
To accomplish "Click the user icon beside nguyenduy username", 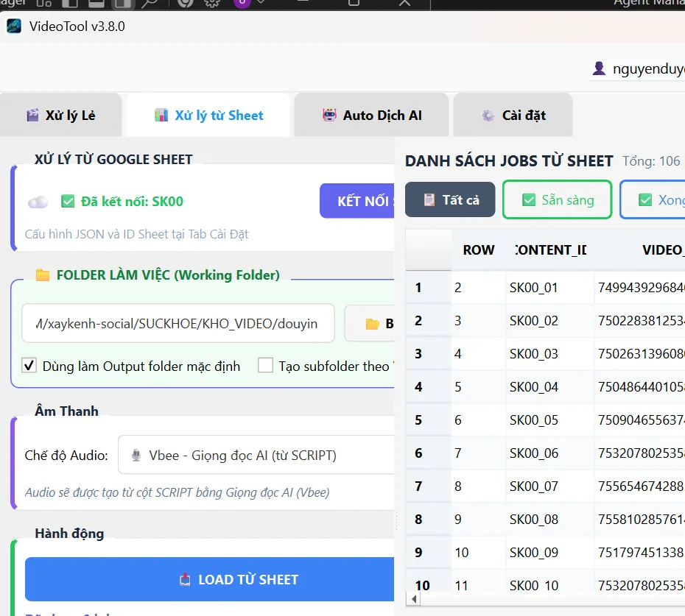I will [x=598, y=68].
